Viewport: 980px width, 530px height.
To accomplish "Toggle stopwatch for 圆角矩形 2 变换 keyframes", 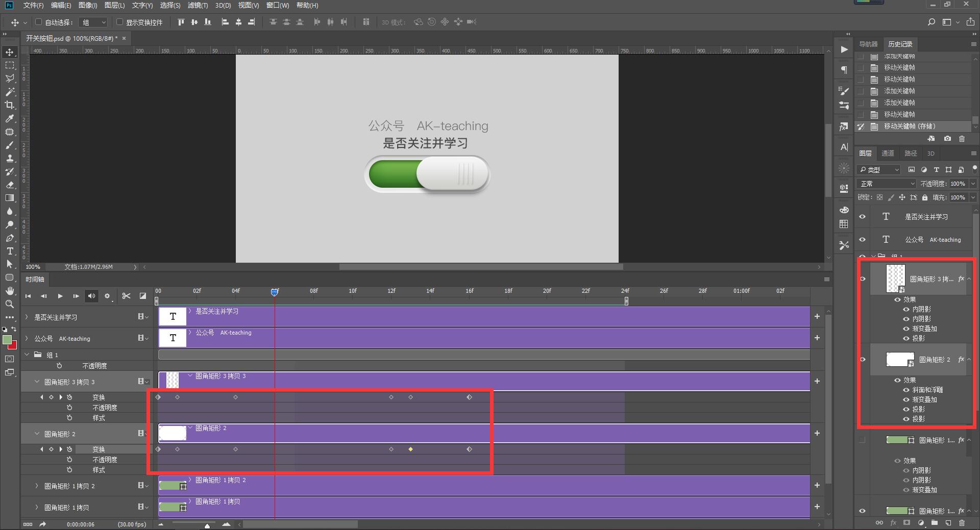I will pyautogui.click(x=69, y=449).
